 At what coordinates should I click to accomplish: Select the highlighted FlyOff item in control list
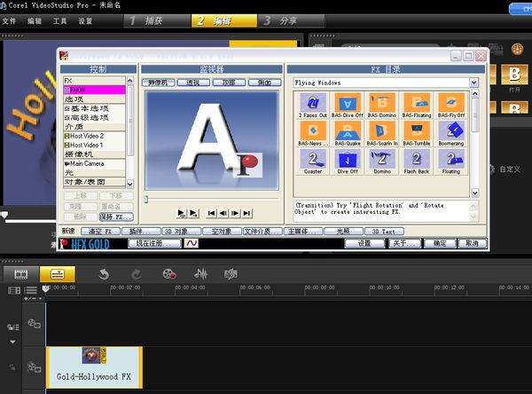(x=94, y=90)
